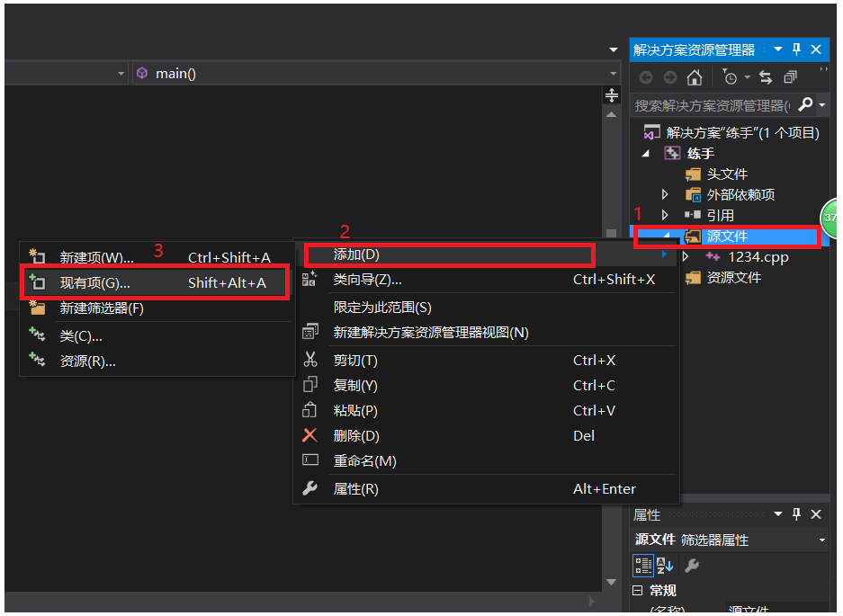Click the pending changes filter clock icon
Screen dimensions: 843x616
730,77
